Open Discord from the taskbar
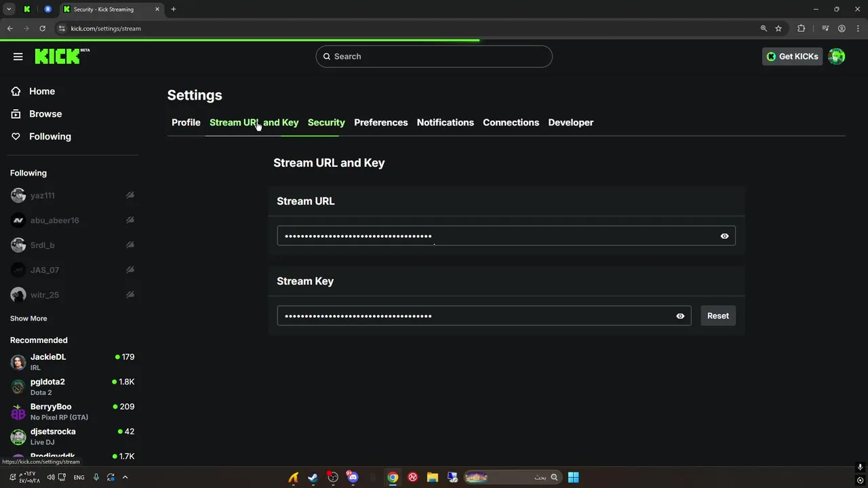 tap(353, 477)
